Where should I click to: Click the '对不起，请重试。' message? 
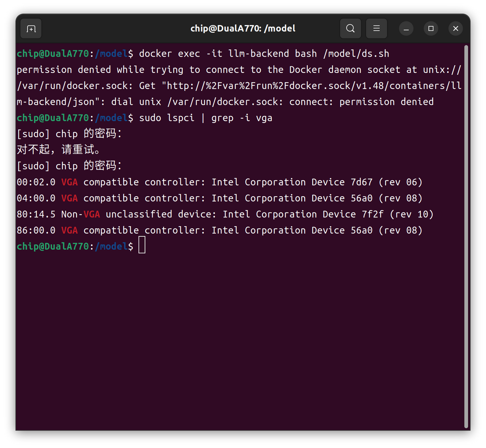(59, 150)
